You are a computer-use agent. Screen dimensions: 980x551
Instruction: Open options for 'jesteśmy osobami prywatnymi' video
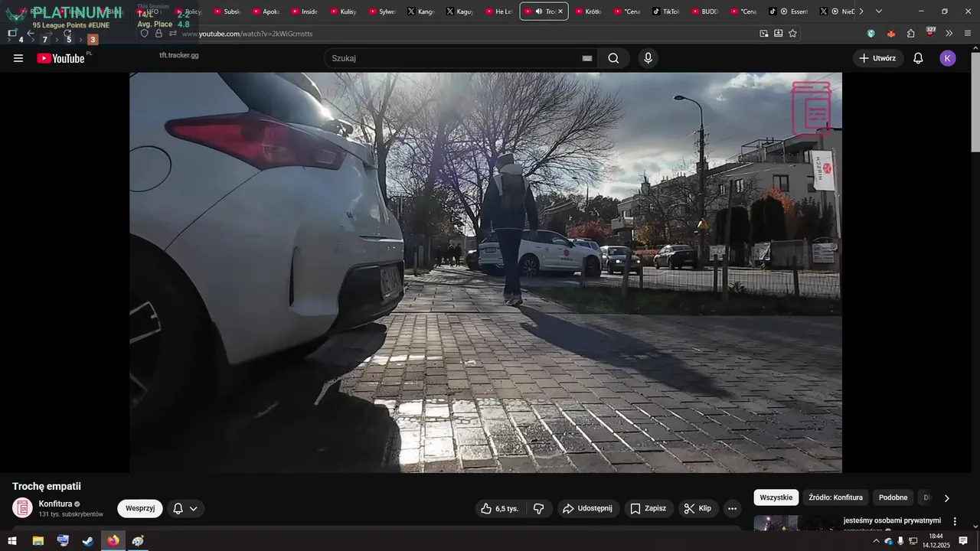coord(955,521)
